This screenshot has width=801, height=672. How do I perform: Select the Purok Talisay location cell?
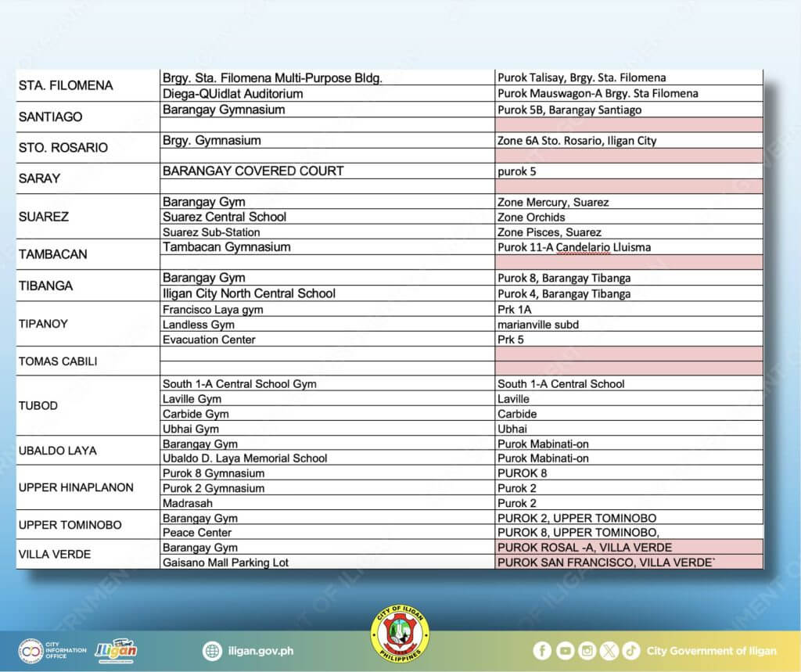(578, 77)
